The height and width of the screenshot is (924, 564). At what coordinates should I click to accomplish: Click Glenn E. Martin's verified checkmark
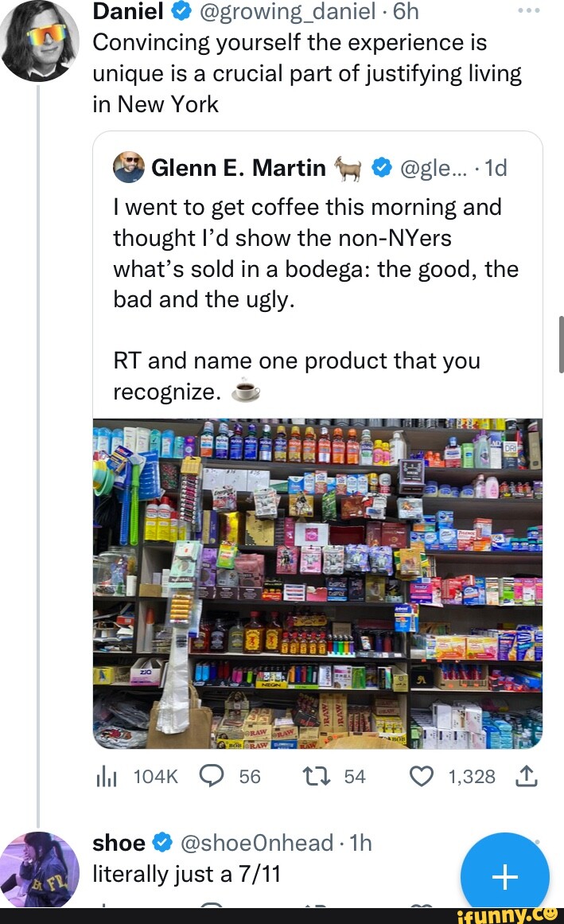pos(382,168)
